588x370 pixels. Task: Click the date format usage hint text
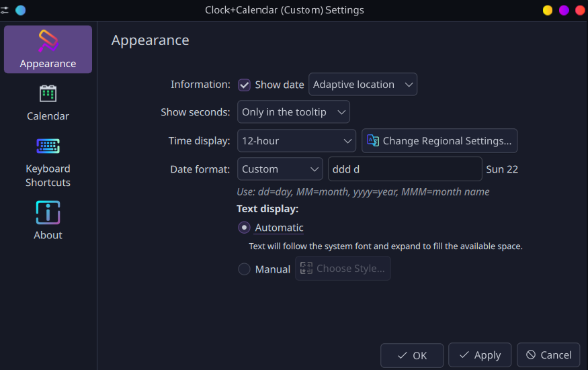pos(363,192)
